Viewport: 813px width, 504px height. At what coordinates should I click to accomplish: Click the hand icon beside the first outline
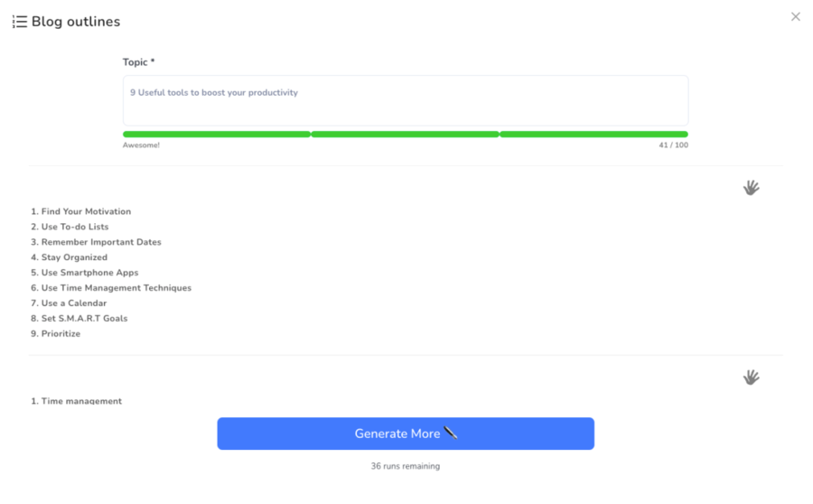[751, 188]
